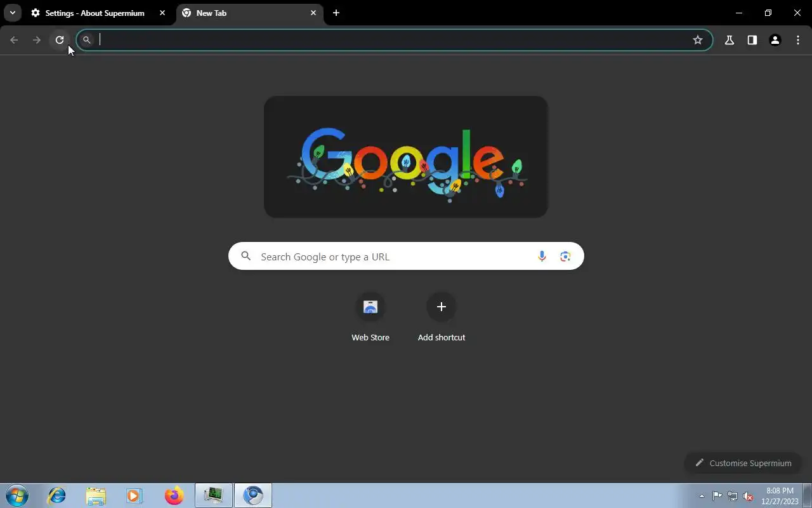Click the address bar search icon
This screenshot has height=508, width=812.
click(87, 40)
